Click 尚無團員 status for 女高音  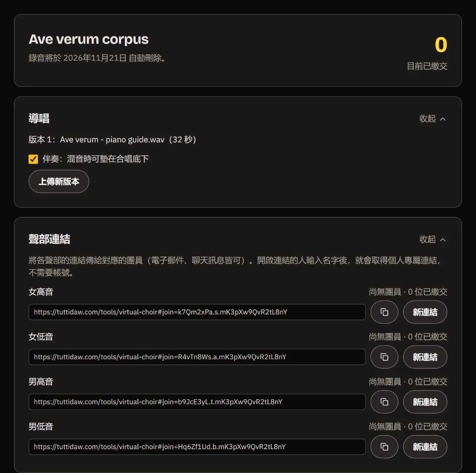(408, 292)
